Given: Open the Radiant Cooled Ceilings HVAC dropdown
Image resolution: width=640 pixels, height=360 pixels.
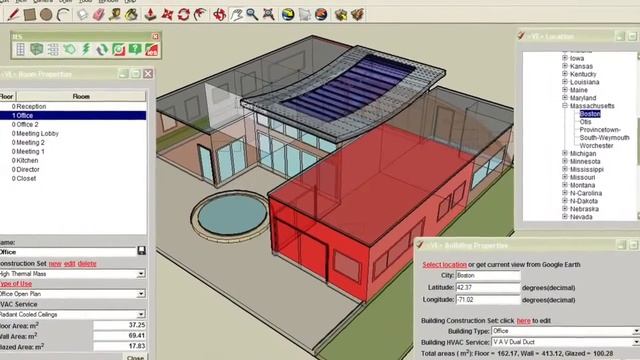Looking at the screenshot, I should point(141,314).
